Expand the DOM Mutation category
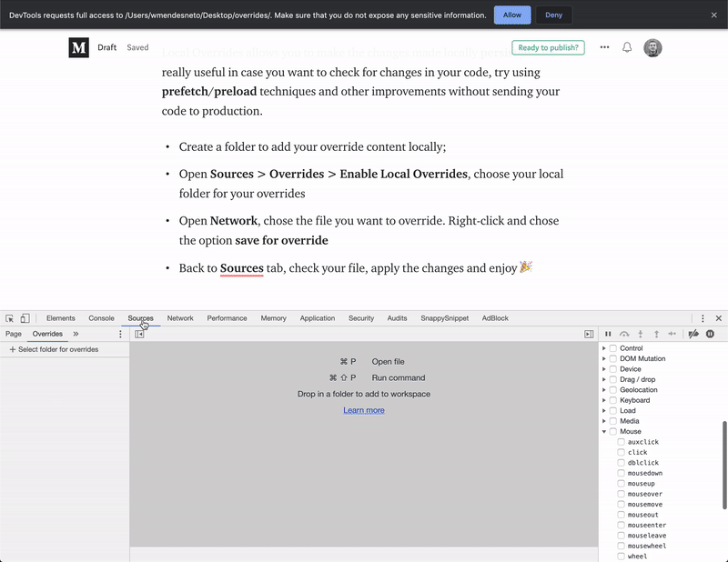This screenshot has height=562, width=728. (604, 358)
